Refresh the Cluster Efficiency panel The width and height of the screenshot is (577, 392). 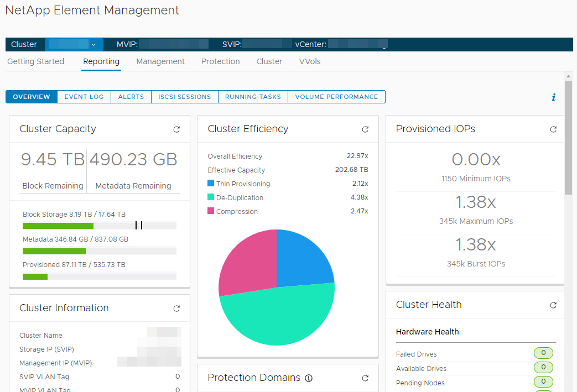coord(365,129)
